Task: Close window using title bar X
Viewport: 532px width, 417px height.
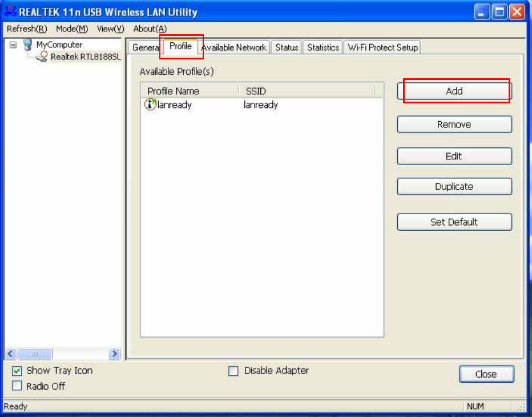Action: pos(517,12)
